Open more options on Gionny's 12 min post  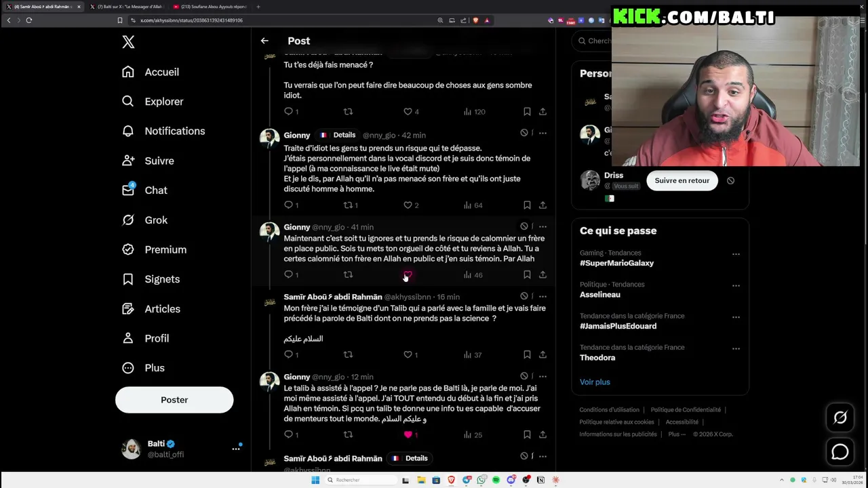pos(542,376)
